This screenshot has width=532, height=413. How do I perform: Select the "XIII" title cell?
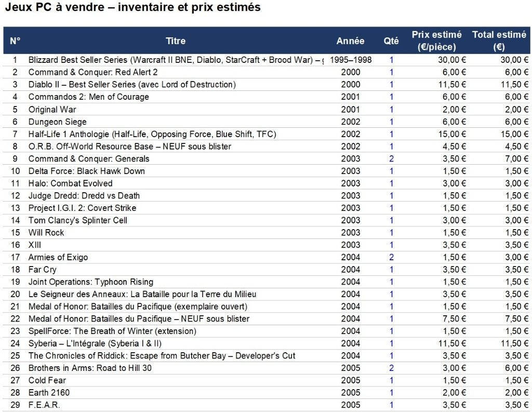click(35, 245)
